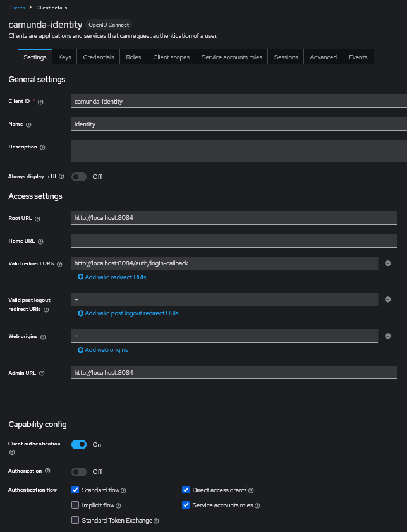The image size is (407, 532).
Task: Remove the web origins entry
Action: tap(387, 336)
